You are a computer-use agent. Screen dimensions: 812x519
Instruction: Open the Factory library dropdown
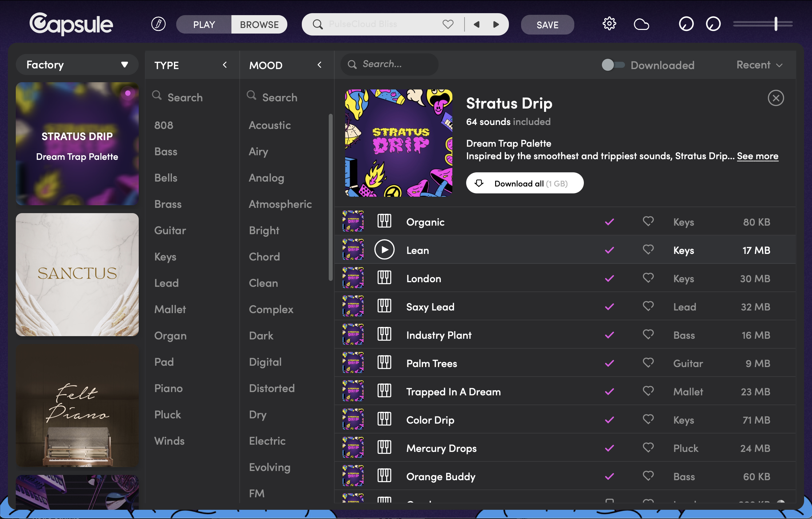(x=77, y=64)
